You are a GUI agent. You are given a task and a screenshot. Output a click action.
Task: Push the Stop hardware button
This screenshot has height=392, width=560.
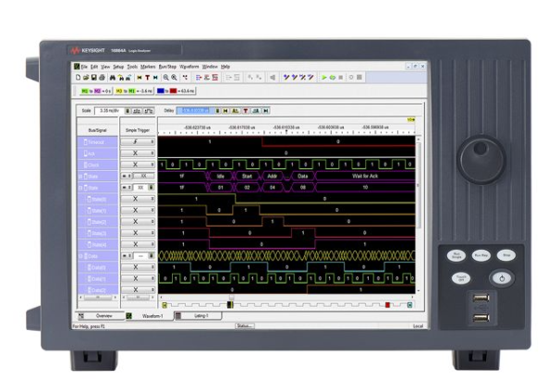coord(506,255)
